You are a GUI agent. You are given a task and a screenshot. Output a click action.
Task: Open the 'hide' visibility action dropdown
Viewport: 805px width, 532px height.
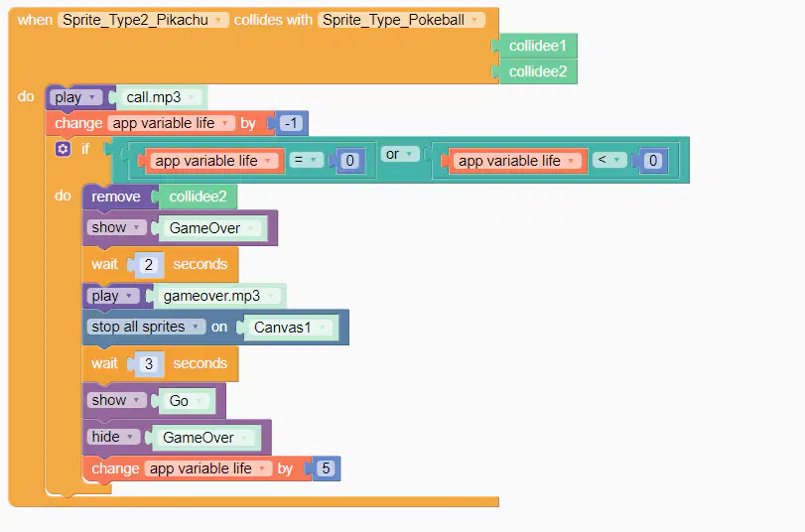(113, 437)
